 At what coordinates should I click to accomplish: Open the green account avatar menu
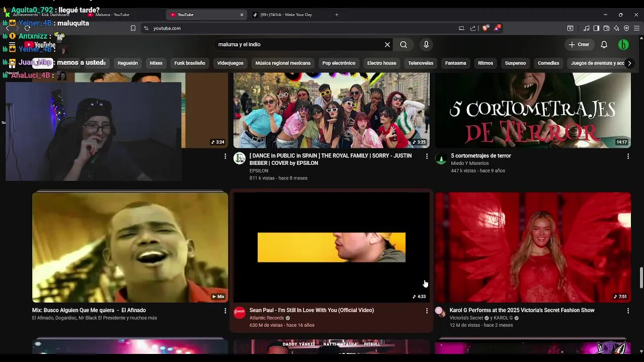pyautogui.click(x=623, y=45)
